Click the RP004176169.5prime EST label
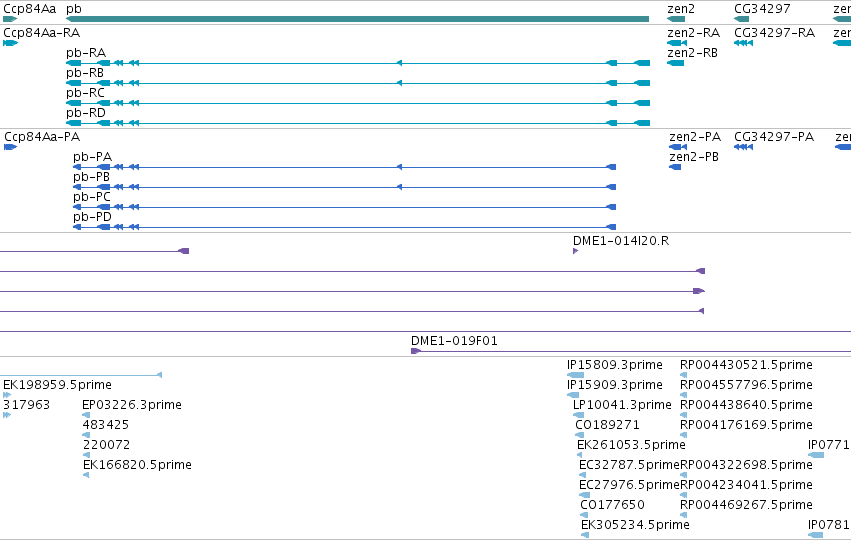 coord(746,425)
